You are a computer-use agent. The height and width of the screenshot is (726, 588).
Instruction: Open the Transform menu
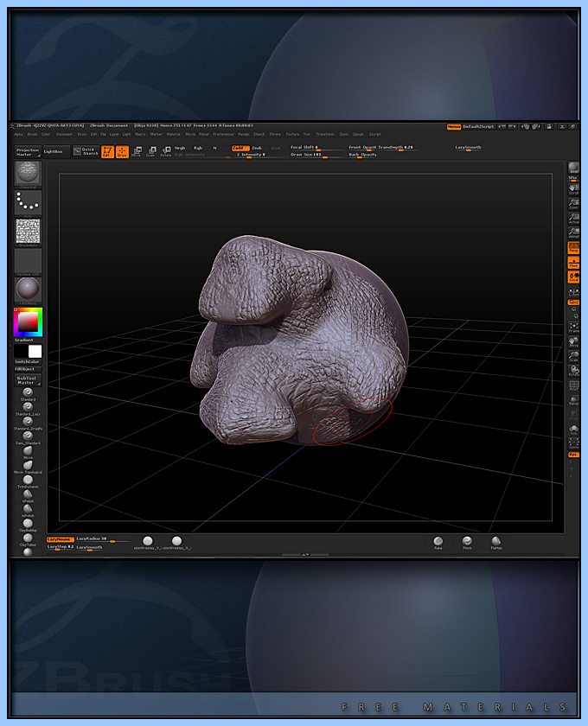(x=325, y=134)
